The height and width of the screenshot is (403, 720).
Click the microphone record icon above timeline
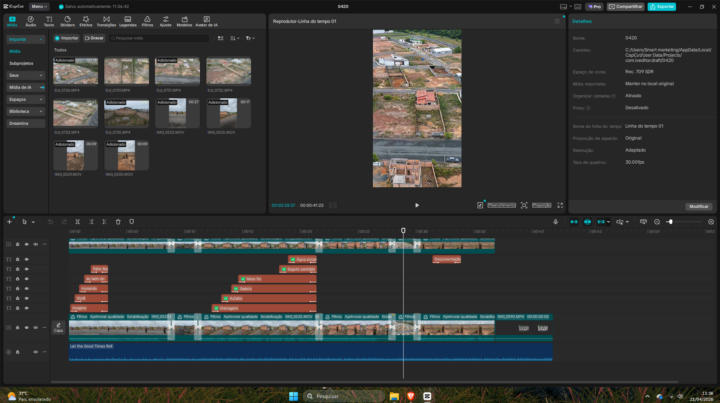[x=555, y=221]
